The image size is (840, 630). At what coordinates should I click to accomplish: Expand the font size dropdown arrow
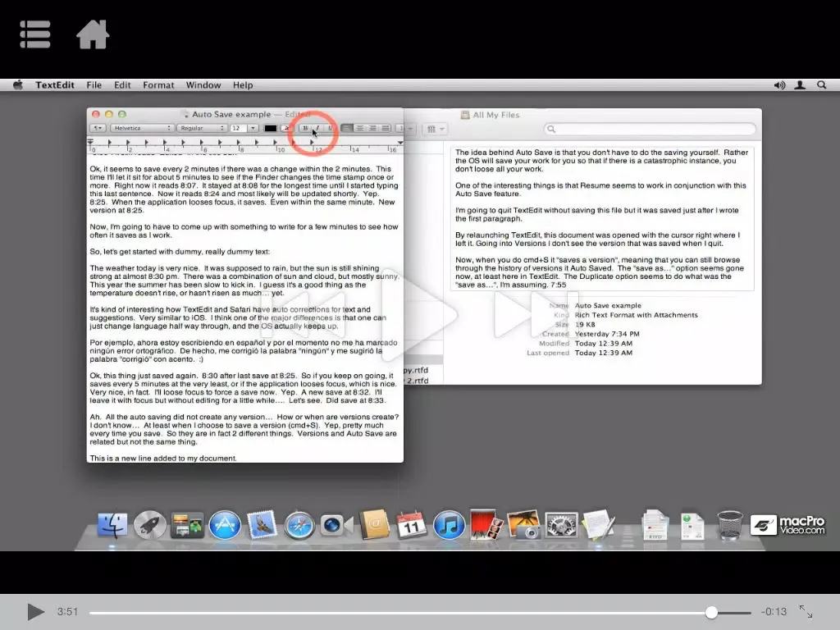coord(253,128)
